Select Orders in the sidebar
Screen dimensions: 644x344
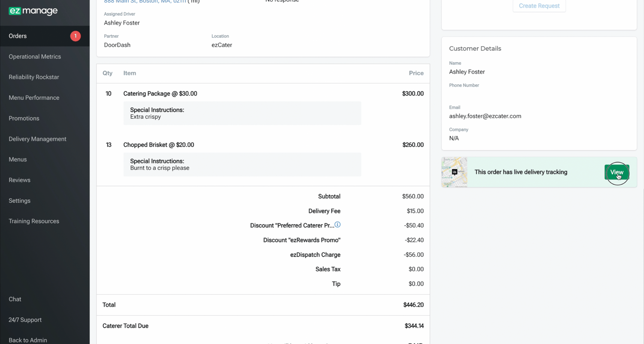click(18, 36)
